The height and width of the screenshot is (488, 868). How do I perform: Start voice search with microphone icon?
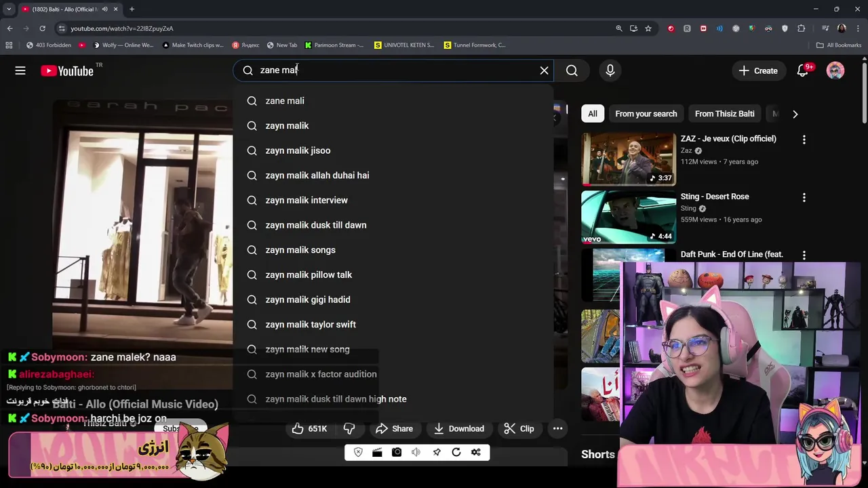[x=610, y=70]
